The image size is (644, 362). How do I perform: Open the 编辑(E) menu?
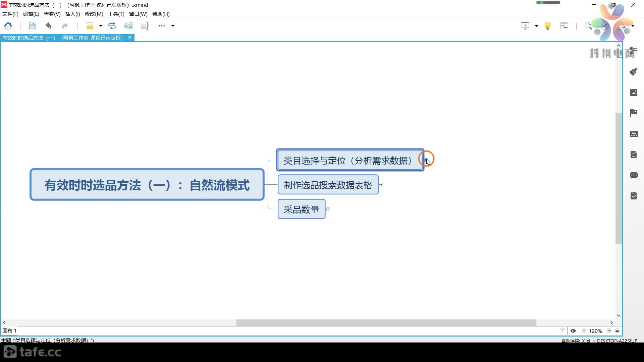coord(31,14)
